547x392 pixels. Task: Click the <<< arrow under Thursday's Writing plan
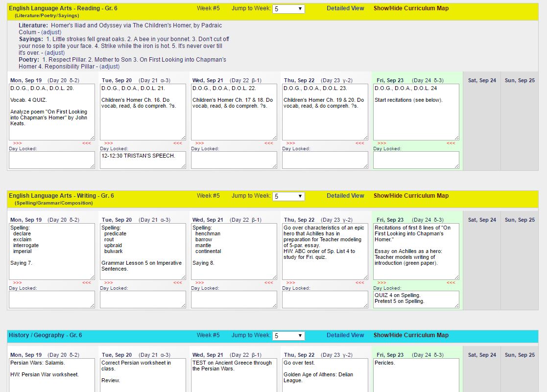[x=360, y=283]
